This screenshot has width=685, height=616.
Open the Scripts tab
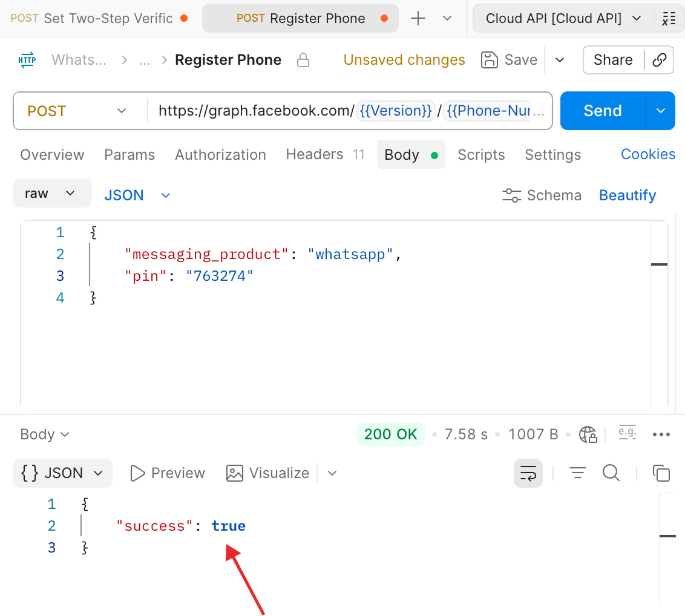pos(481,155)
